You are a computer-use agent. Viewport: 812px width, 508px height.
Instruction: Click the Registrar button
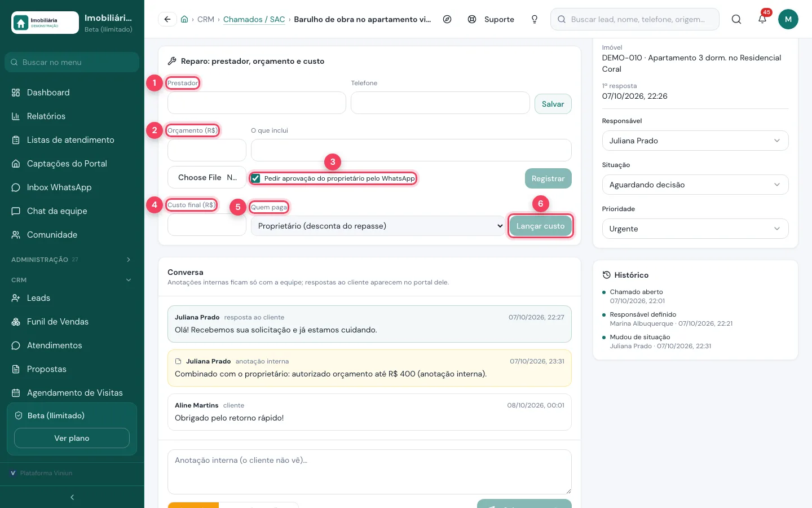pyautogui.click(x=548, y=178)
